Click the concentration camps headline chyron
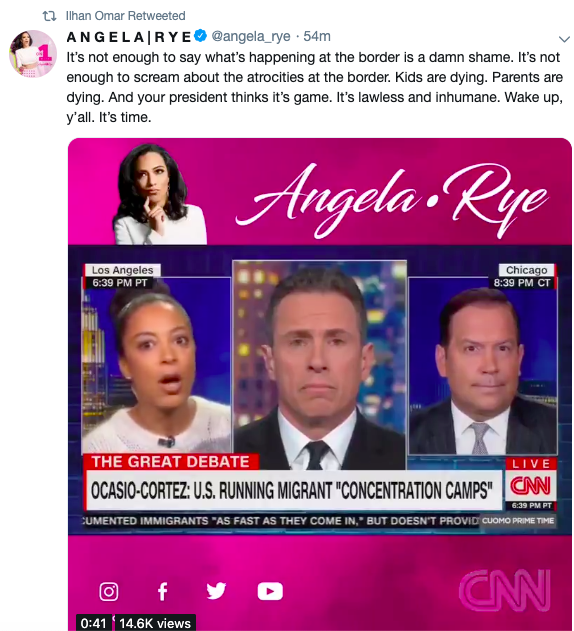Viewport: 574px width, 631px height. click(293, 490)
